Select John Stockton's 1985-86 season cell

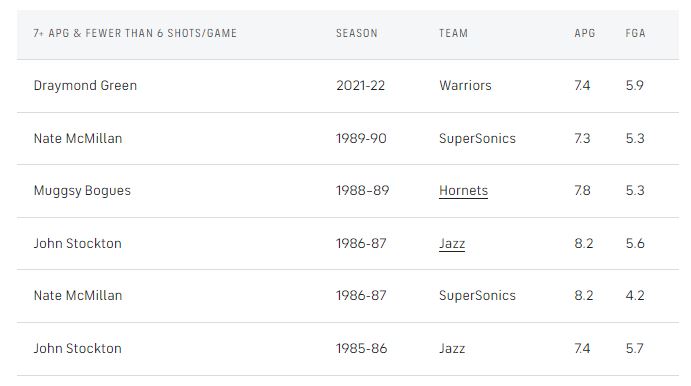point(361,349)
